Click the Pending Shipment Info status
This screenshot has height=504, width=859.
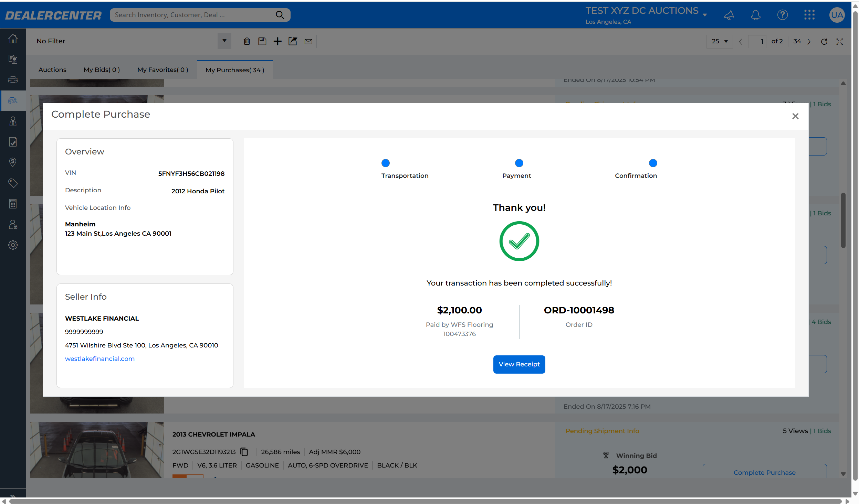pyautogui.click(x=603, y=431)
